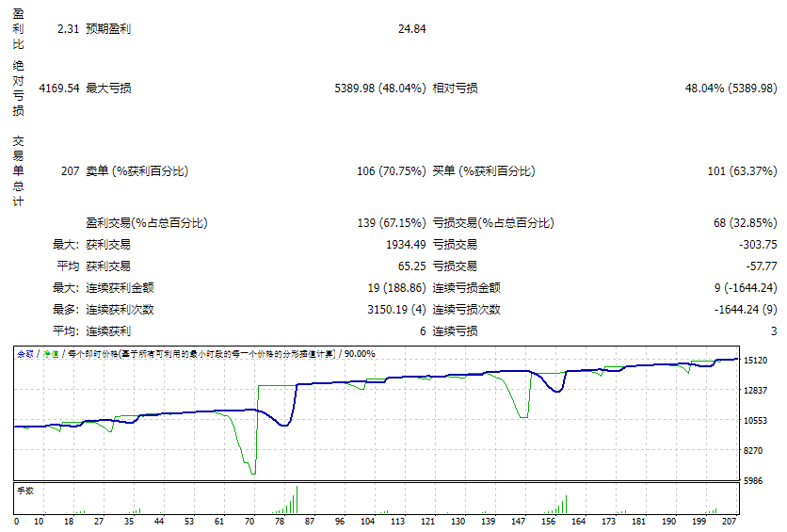
Task: Select the 101 (63.37%) buy orders value
Action: pyautogui.click(x=742, y=171)
